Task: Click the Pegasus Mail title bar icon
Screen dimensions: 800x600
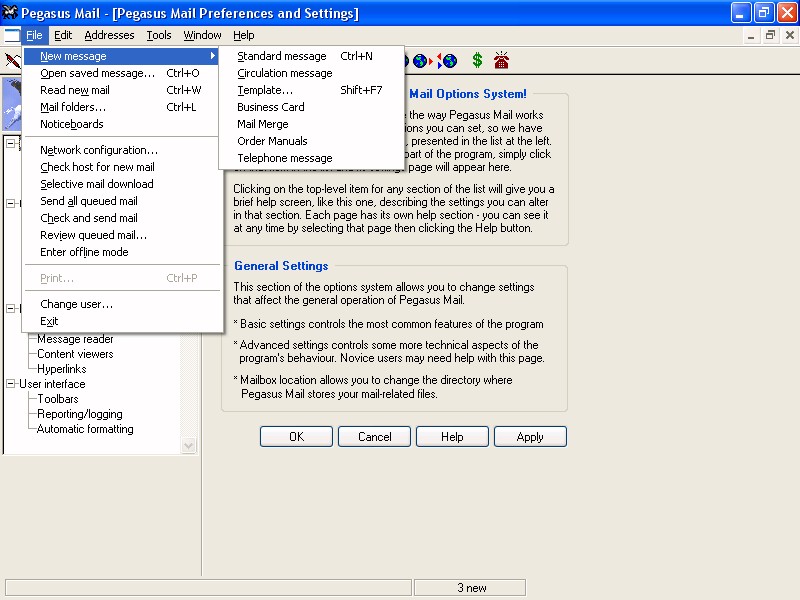Action: (x=10, y=12)
